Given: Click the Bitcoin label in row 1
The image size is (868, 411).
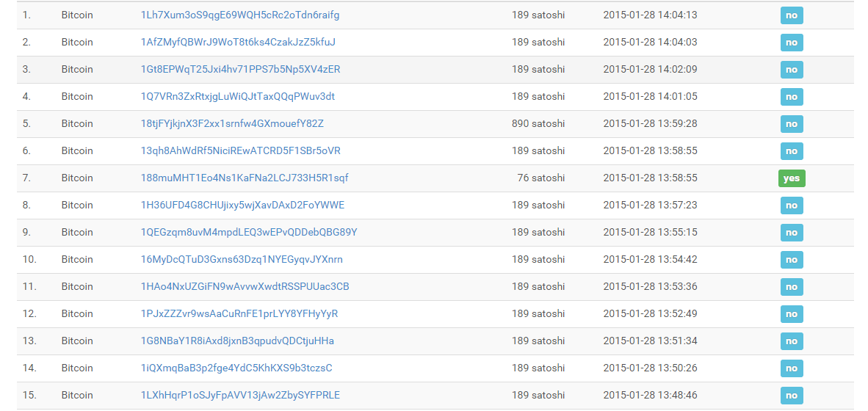Looking at the screenshot, I should [x=77, y=15].
